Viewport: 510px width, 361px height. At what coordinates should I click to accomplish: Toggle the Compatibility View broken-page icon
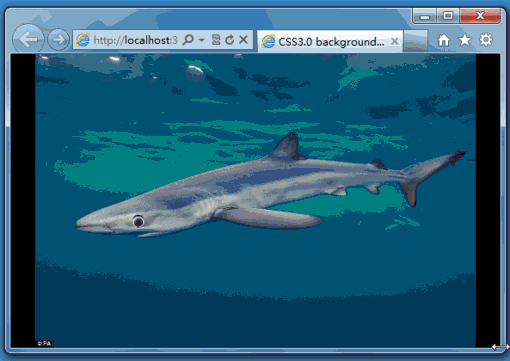[x=216, y=40]
